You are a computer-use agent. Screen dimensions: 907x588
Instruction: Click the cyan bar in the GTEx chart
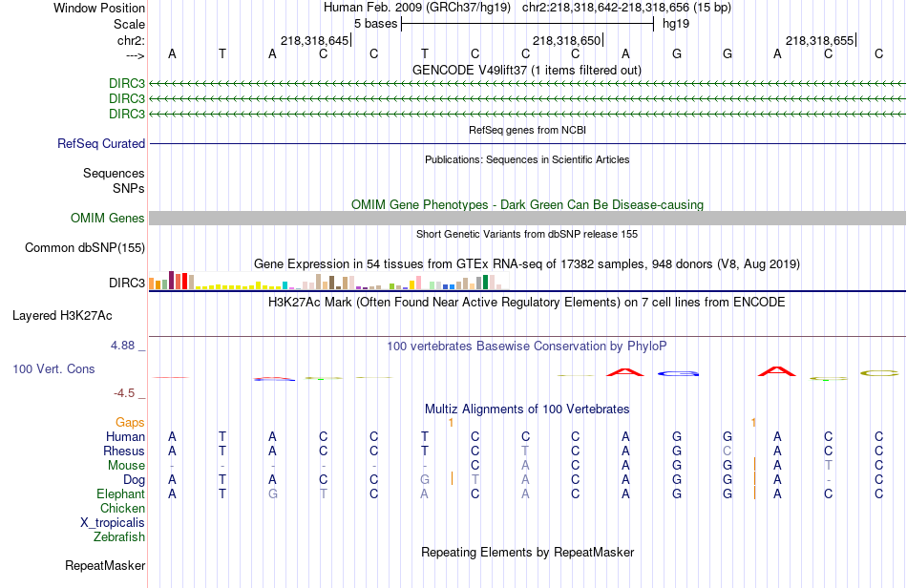[x=285, y=285]
